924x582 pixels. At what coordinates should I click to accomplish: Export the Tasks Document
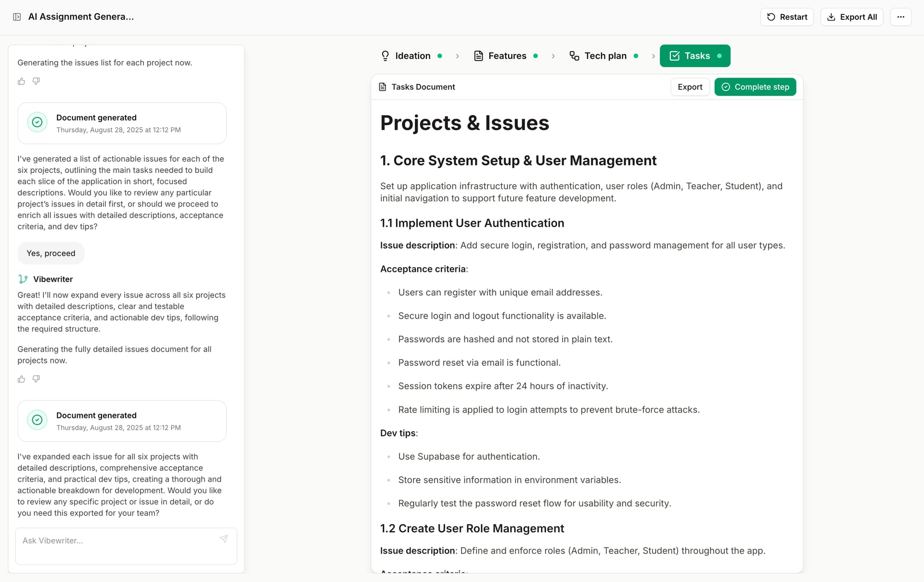point(690,87)
